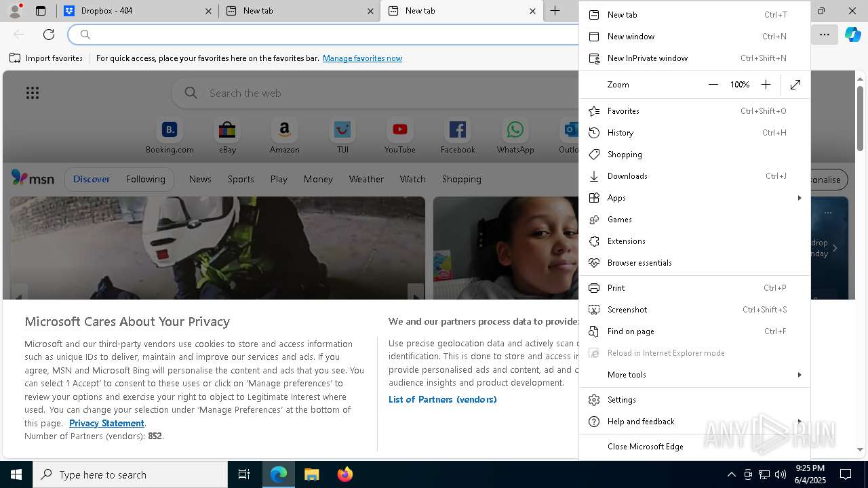Open List of Partners (vendors) link
Screen dimensions: 868x488
[442, 399]
